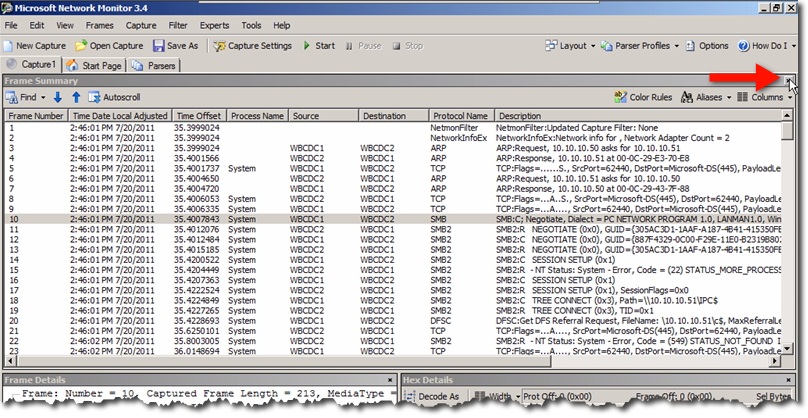Switch to the Parsers tab
Viewport: 808px width, 418px height.
coord(155,65)
